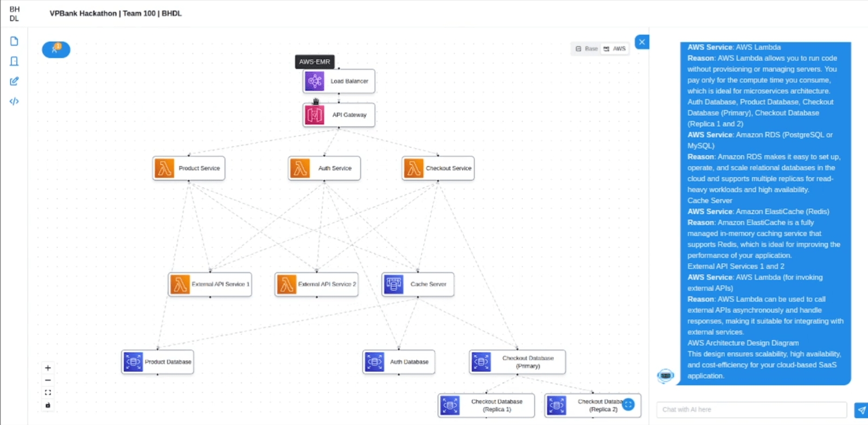
Task: Click Checkout Database (Replica 1) icon
Action: 450,405
